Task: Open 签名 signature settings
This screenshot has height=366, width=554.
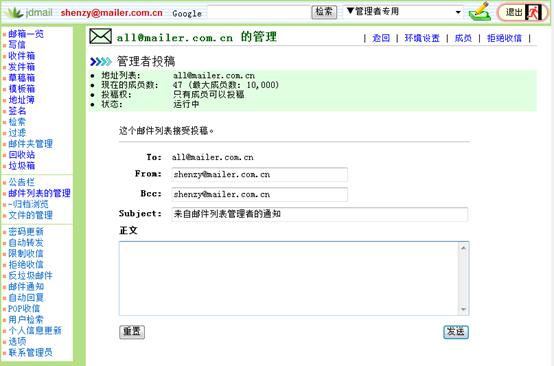Action: 17,111
